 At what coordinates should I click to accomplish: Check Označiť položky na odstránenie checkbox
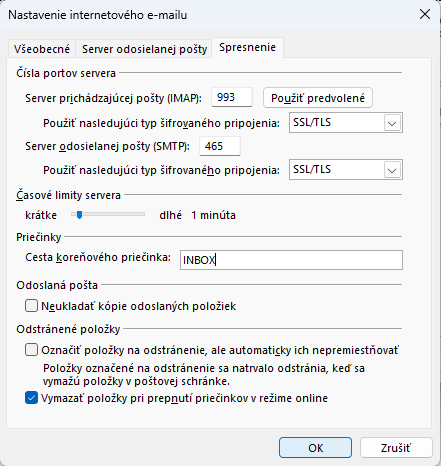pos(31,350)
